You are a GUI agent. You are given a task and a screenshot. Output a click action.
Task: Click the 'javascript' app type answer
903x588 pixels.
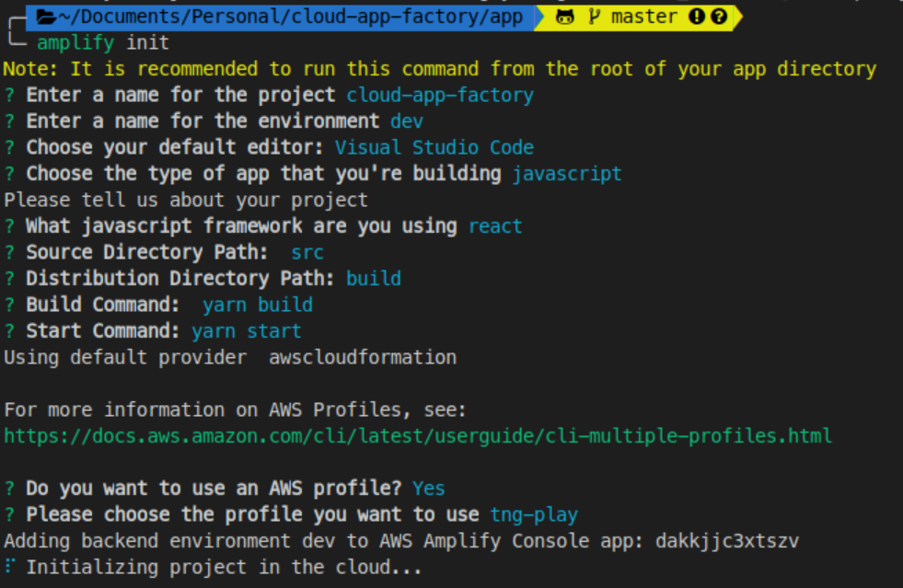point(567,174)
